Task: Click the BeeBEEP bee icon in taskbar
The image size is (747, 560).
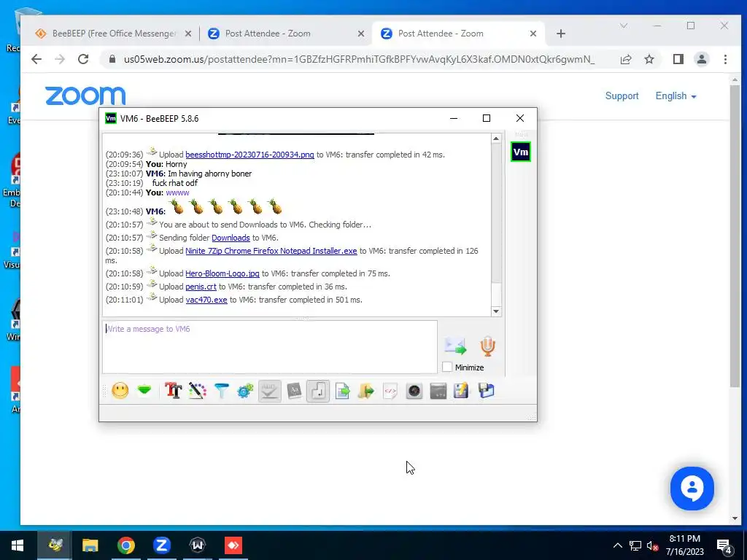Action: [x=55, y=545]
